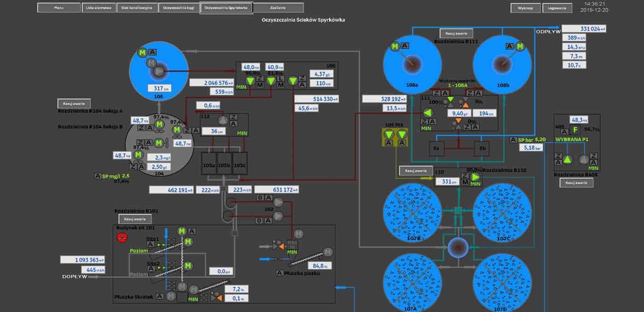644x312 pixels.
Task: Click the left dosing pump in 109 PIX panel
Action: pos(389,134)
